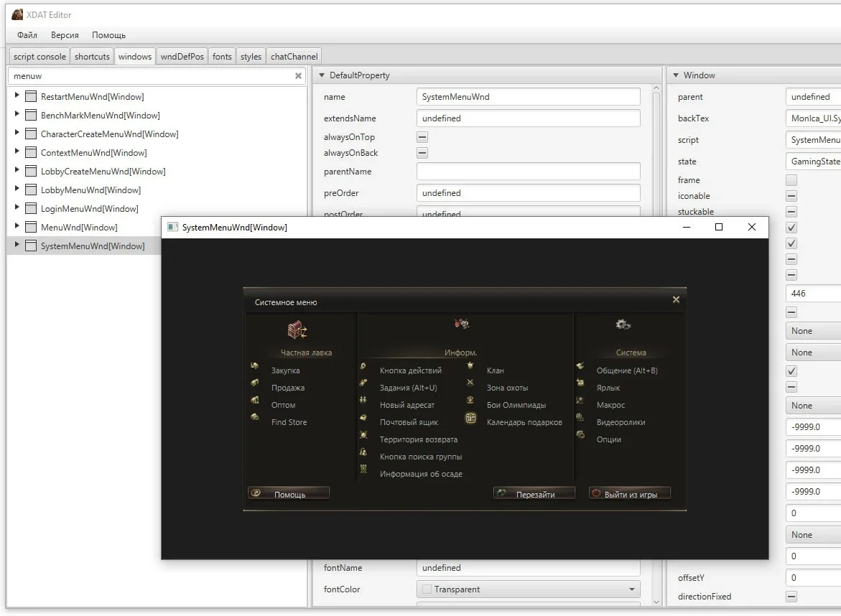This screenshot has width=841, height=616.
Task: Click the icon beside Клан
Action: (x=470, y=365)
